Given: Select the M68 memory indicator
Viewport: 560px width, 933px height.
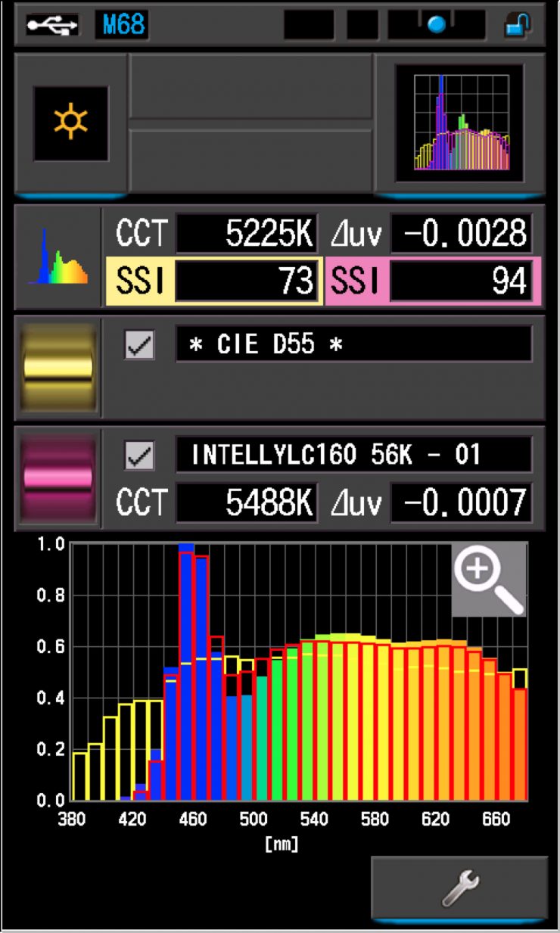Looking at the screenshot, I should tap(121, 25).
